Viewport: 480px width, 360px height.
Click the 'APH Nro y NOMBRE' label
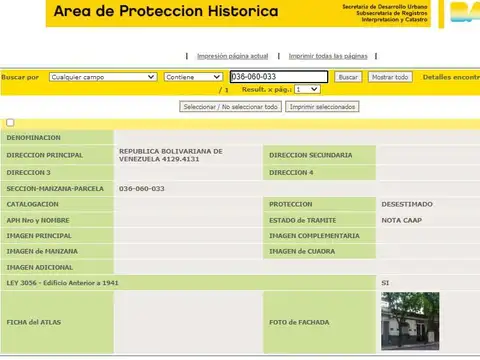click(38, 220)
